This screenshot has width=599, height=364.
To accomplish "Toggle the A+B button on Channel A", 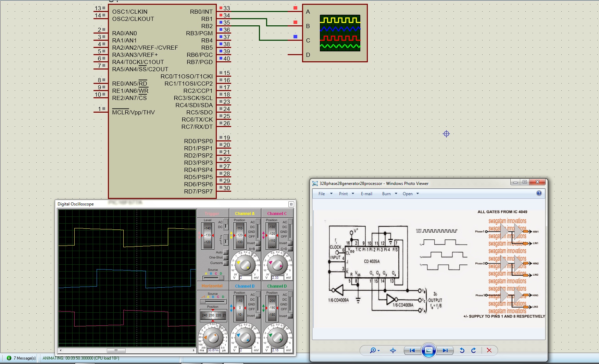I will [x=258, y=249].
